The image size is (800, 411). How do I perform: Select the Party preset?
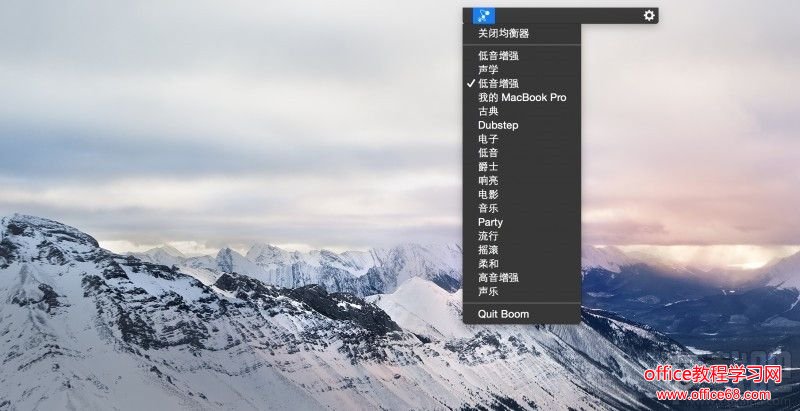pyautogui.click(x=521, y=222)
